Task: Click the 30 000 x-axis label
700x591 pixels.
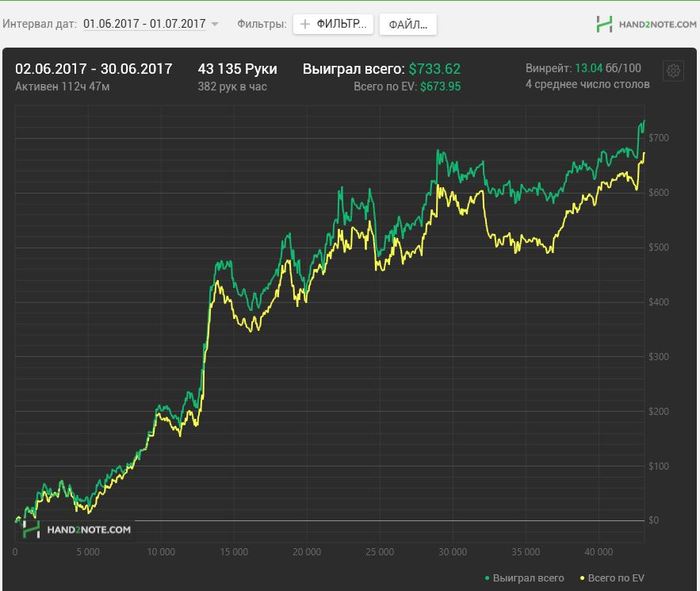Action: [x=453, y=552]
